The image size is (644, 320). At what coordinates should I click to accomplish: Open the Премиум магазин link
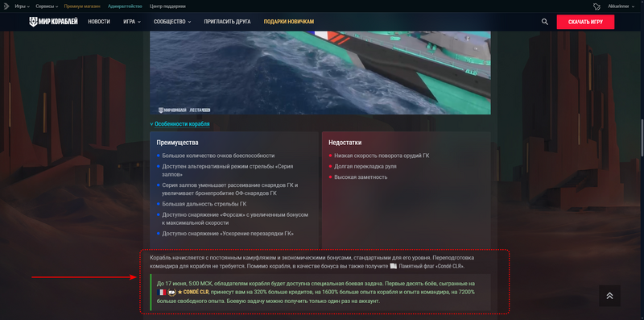(x=82, y=6)
